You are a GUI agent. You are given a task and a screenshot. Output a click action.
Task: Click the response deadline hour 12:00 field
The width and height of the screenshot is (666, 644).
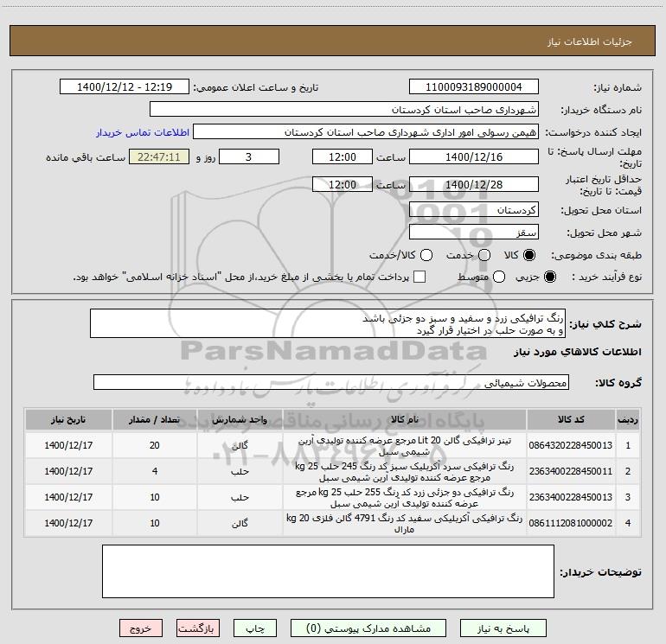point(343,156)
